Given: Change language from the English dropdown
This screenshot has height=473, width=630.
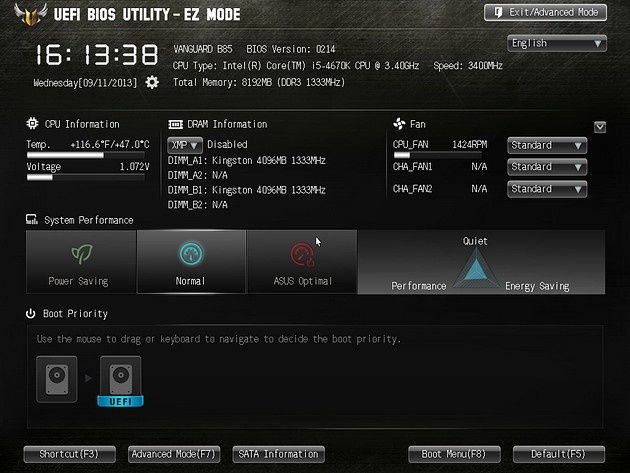Looking at the screenshot, I should tap(557, 43).
